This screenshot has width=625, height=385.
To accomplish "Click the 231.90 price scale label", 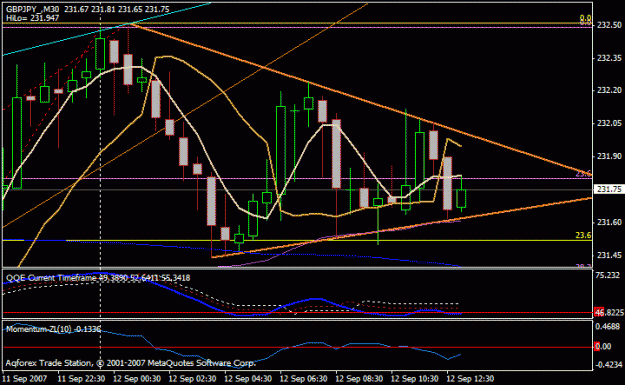I will coord(609,156).
